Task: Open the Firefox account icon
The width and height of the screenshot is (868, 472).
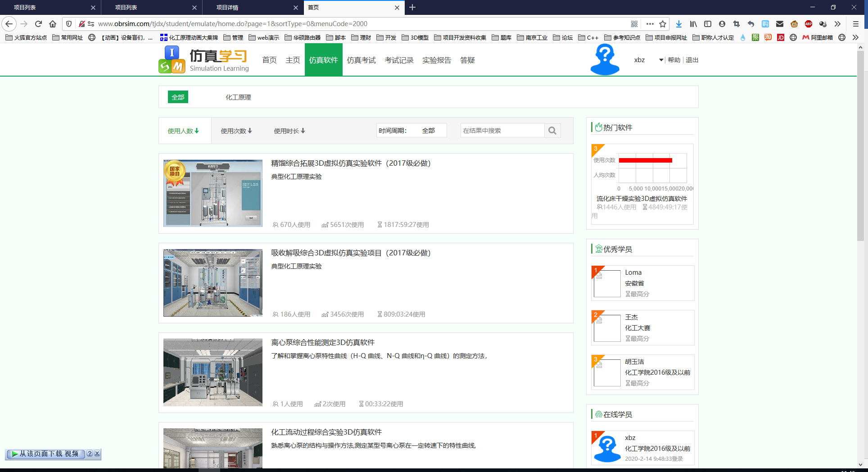Action: click(722, 24)
